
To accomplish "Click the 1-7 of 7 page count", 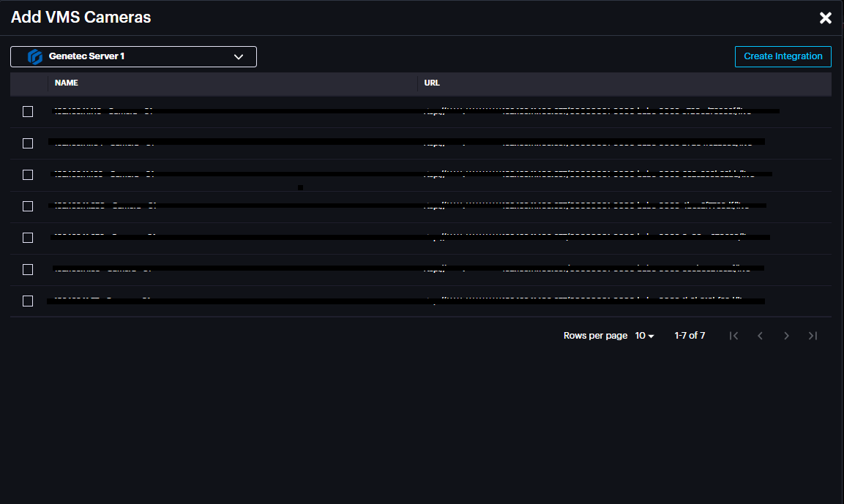I will tap(690, 336).
